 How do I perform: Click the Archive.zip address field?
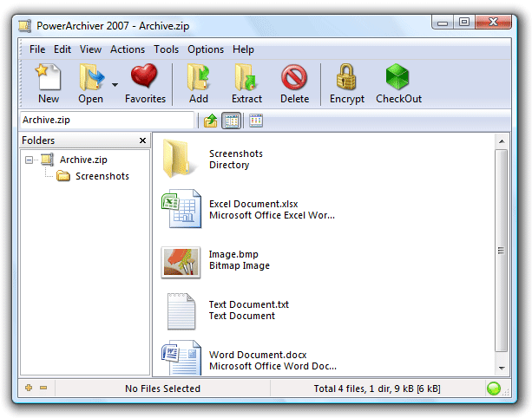(107, 120)
